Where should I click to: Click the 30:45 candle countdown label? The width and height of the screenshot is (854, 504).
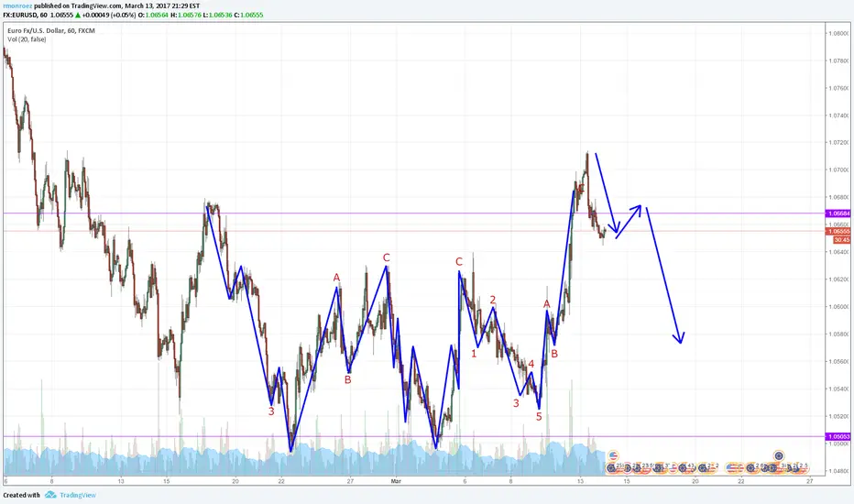[841, 240]
